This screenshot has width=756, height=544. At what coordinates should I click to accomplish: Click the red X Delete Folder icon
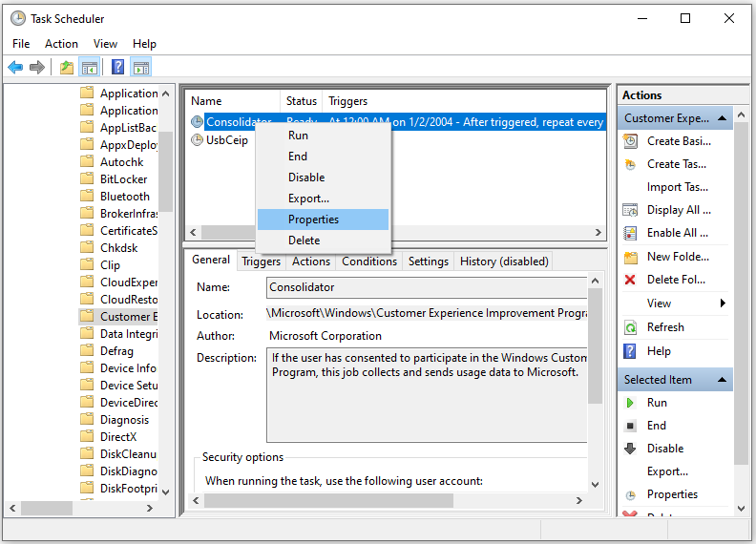point(630,280)
